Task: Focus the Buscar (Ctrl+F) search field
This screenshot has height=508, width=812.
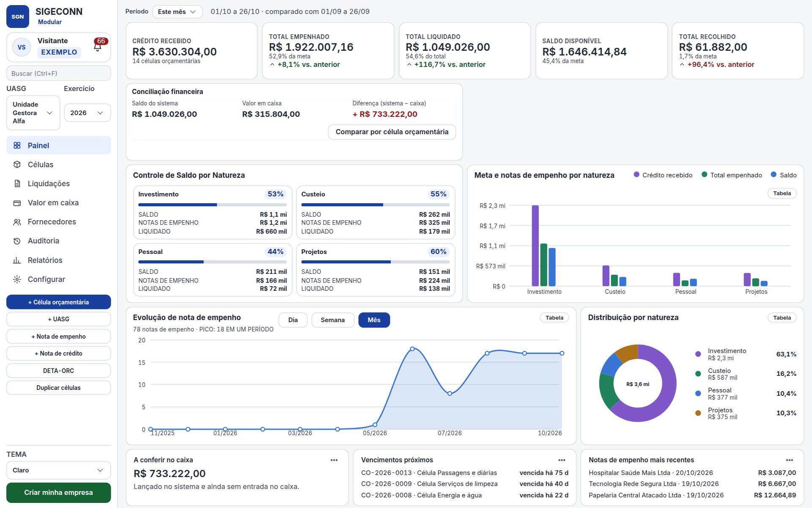Action: [x=58, y=73]
